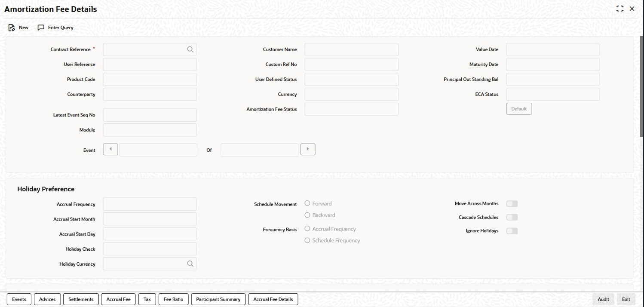Open Contract Reference search lookup
This screenshot has height=307, width=644.
190,49
